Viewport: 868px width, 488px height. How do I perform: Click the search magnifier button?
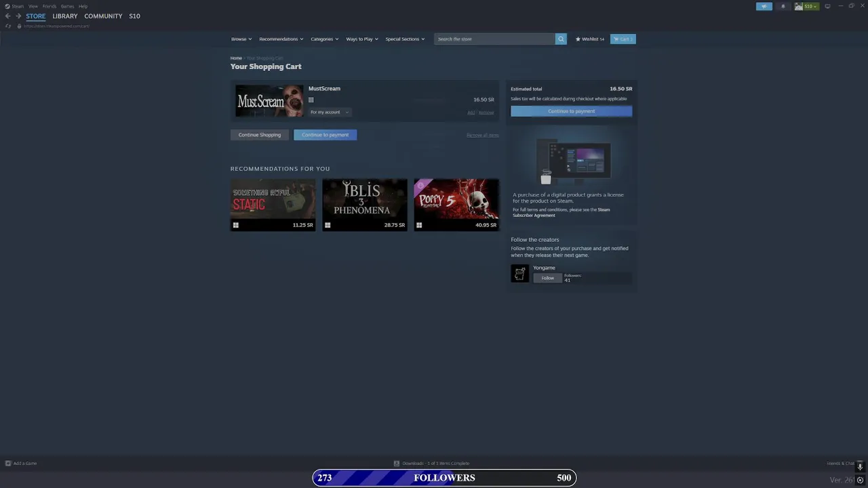[561, 39]
